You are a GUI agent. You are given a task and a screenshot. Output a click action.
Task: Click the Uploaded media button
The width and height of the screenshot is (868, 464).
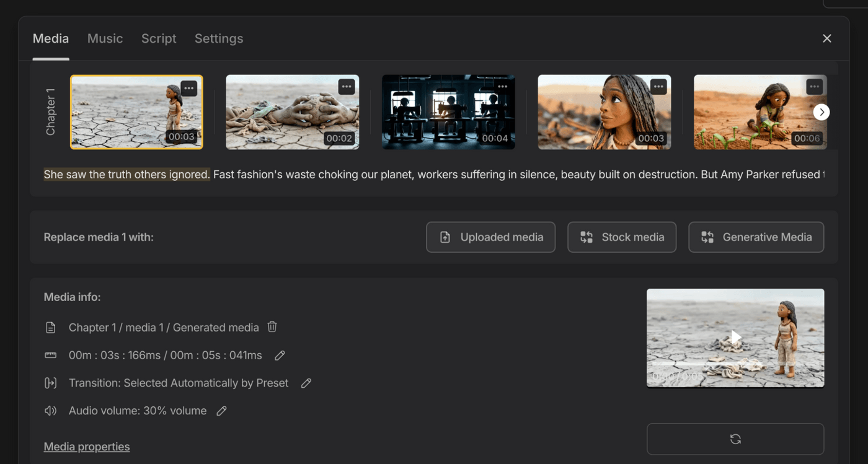[x=490, y=237]
